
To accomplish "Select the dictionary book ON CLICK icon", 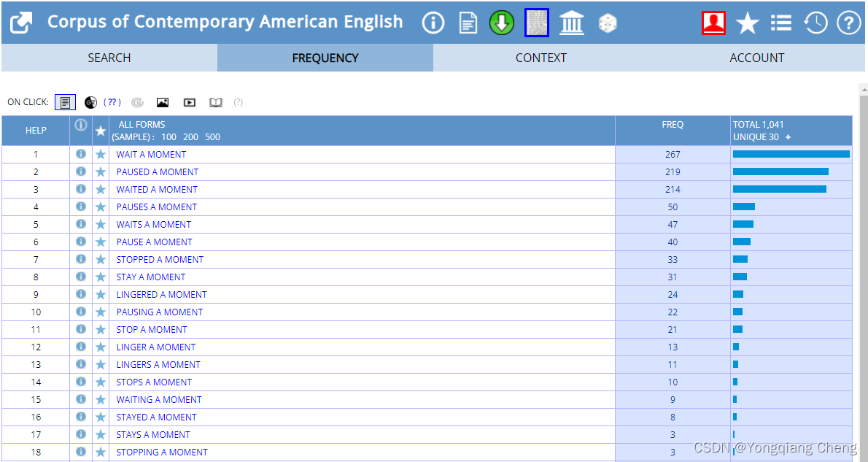I will pyautogui.click(x=216, y=102).
